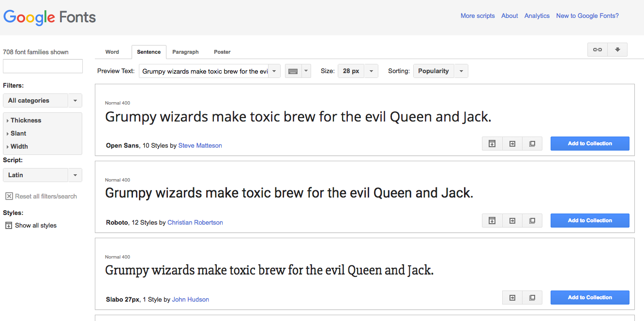The image size is (644, 321).
Task: Click the Open Sans pop-out icon
Action: click(532, 144)
